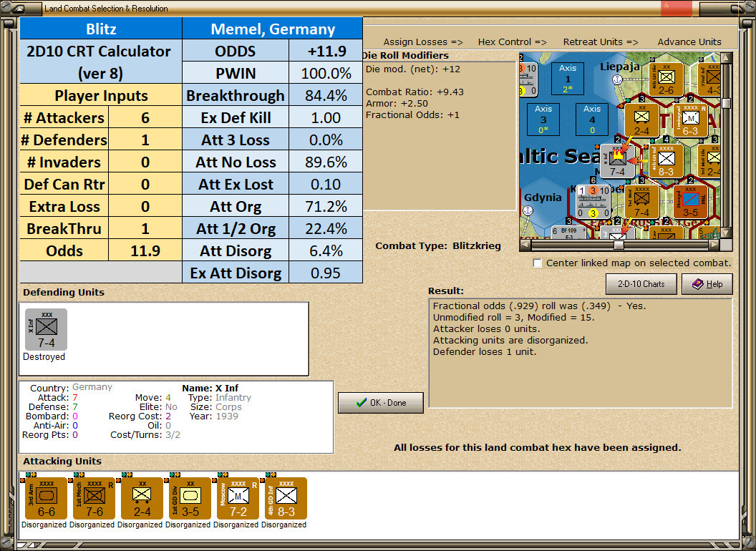
Task: Click the Armor: +2.50 modifier line
Action: [x=397, y=103]
